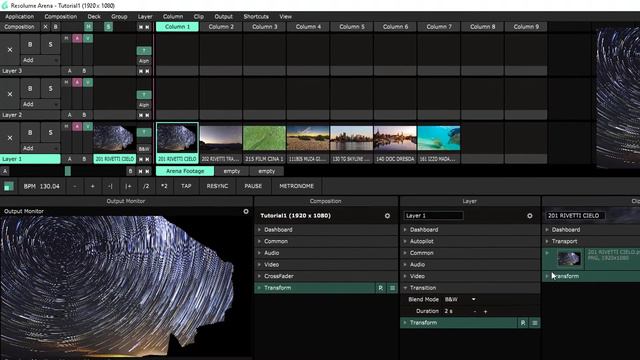Select the 161 IZZO MADA clip thumbnail
640x360 pixels.
point(439,138)
